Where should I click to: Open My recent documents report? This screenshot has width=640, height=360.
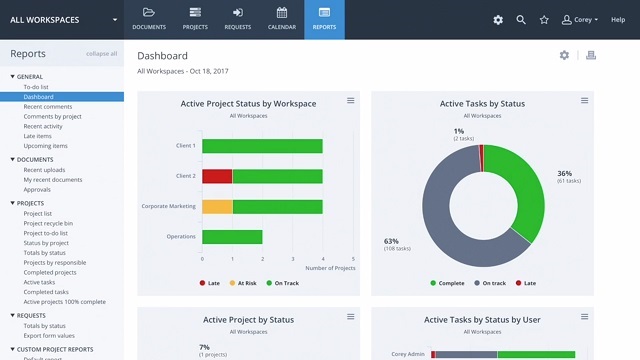[x=53, y=180]
